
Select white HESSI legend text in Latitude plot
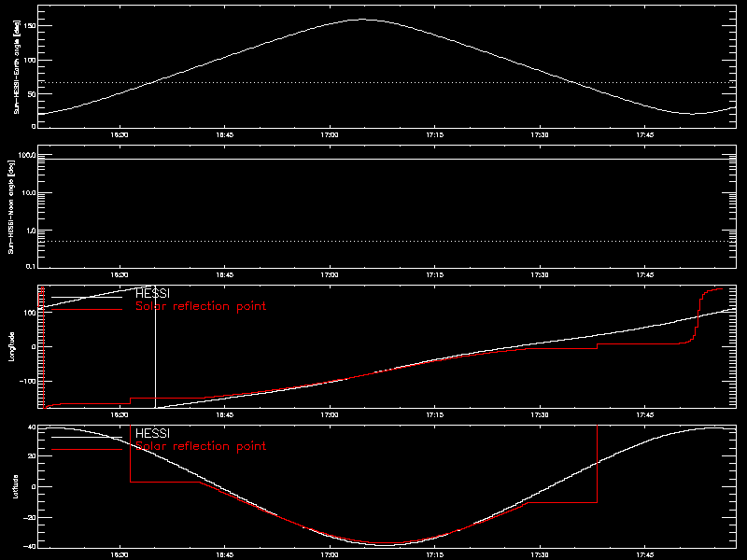152,433
